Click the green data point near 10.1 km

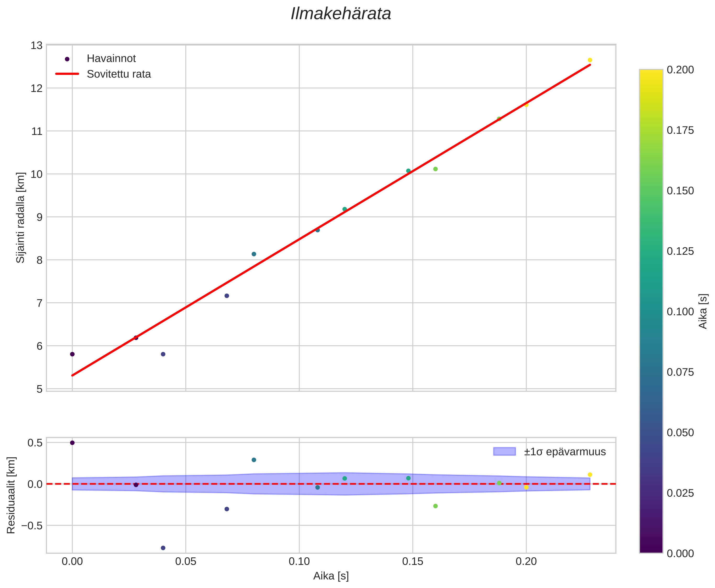point(435,169)
